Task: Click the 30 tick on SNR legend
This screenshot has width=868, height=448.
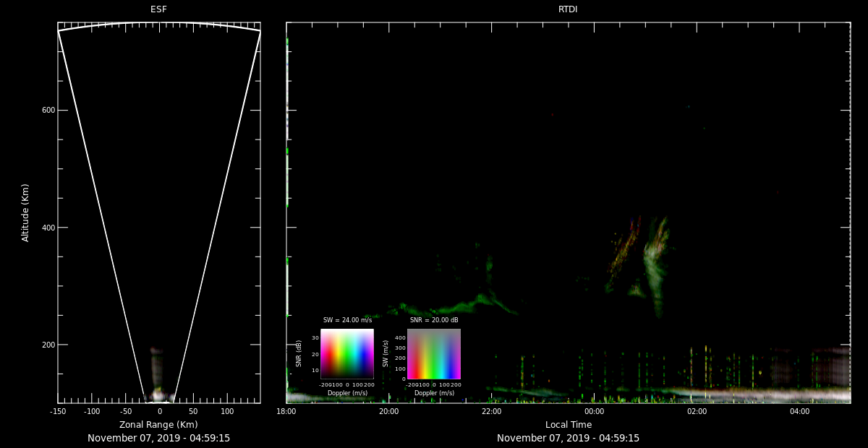Action: pyautogui.click(x=315, y=337)
